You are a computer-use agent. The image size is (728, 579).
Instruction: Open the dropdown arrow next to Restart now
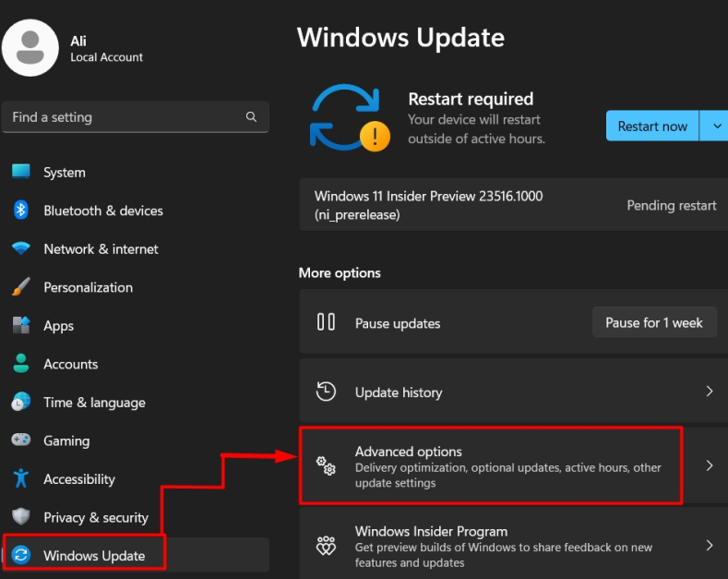(716, 126)
